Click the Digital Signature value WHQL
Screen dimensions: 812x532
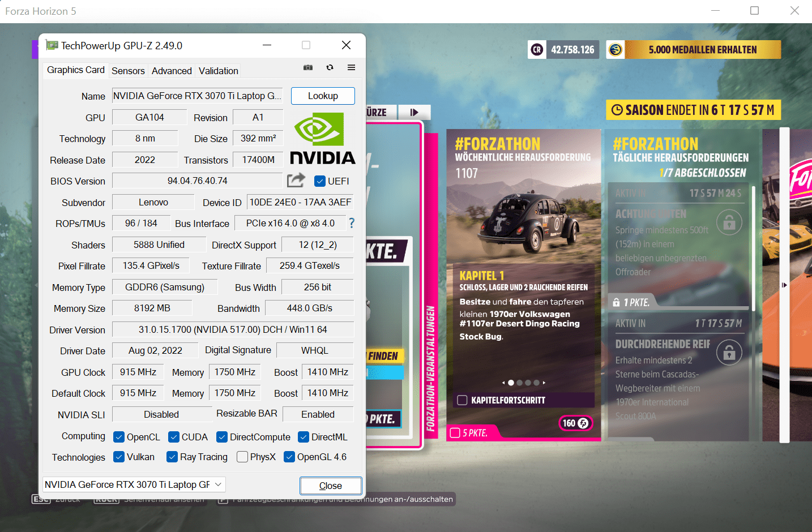(x=315, y=350)
